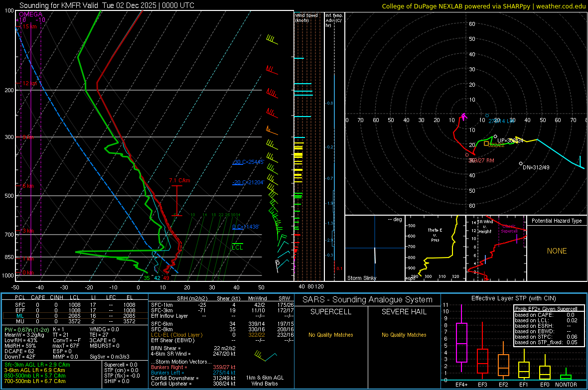Click the 'SR Wind v. Height' panel label

click(485, 227)
